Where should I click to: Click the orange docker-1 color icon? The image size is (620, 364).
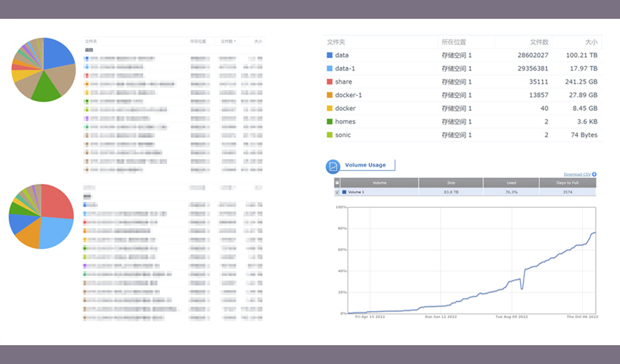pos(330,95)
